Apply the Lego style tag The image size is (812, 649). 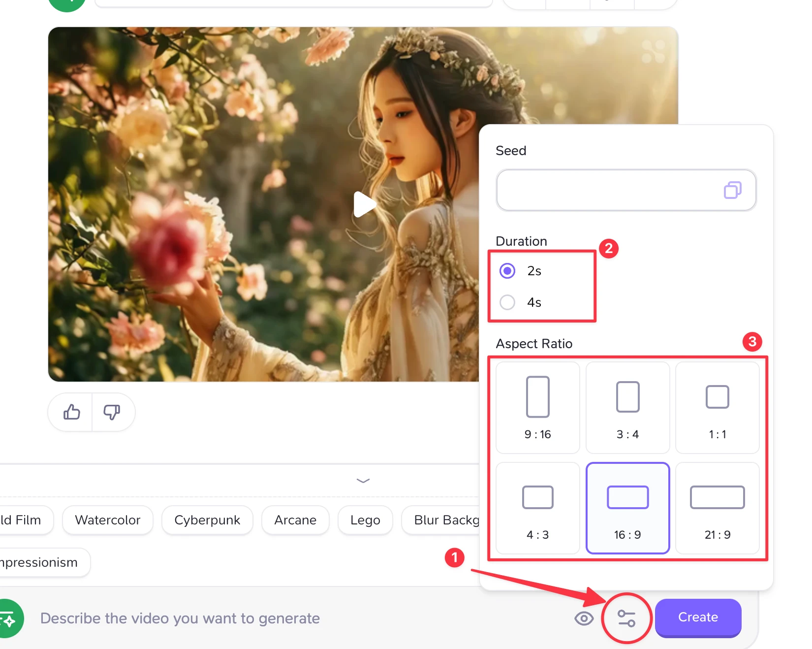[365, 520]
